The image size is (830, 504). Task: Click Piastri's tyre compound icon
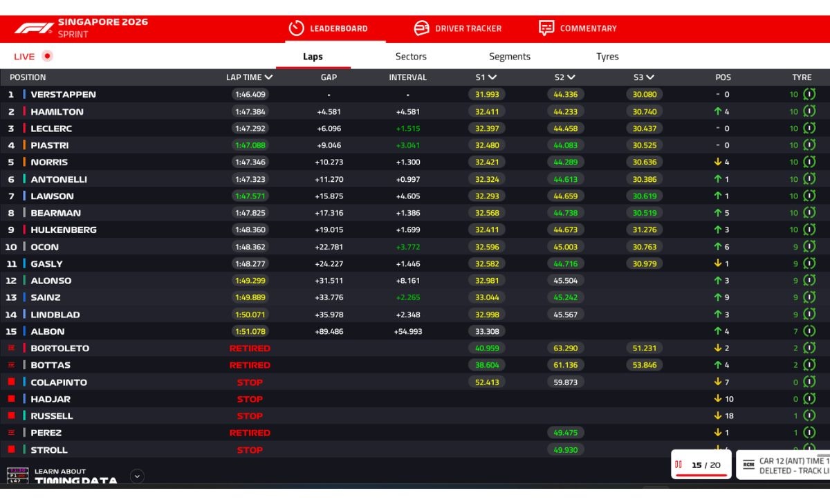[809, 145]
